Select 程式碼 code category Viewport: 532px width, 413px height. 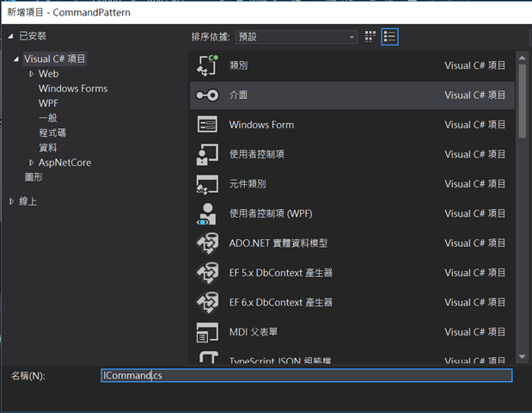pyautogui.click(x=52, y=133)
